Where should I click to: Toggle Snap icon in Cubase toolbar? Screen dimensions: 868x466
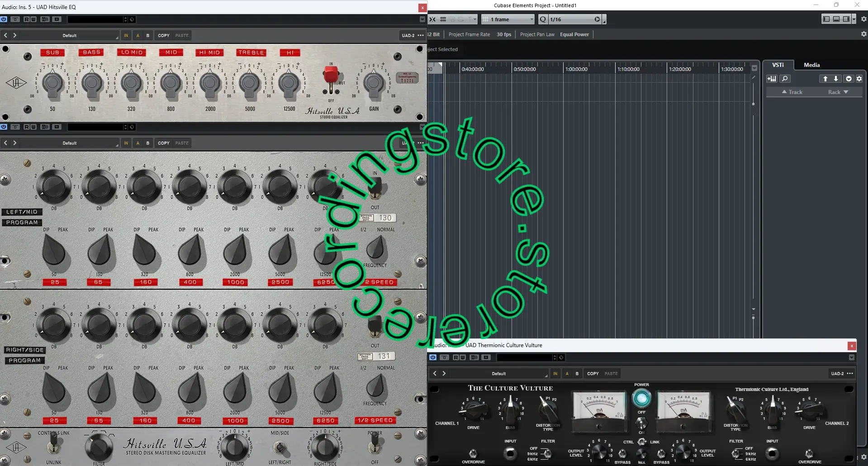click(432, 19)
